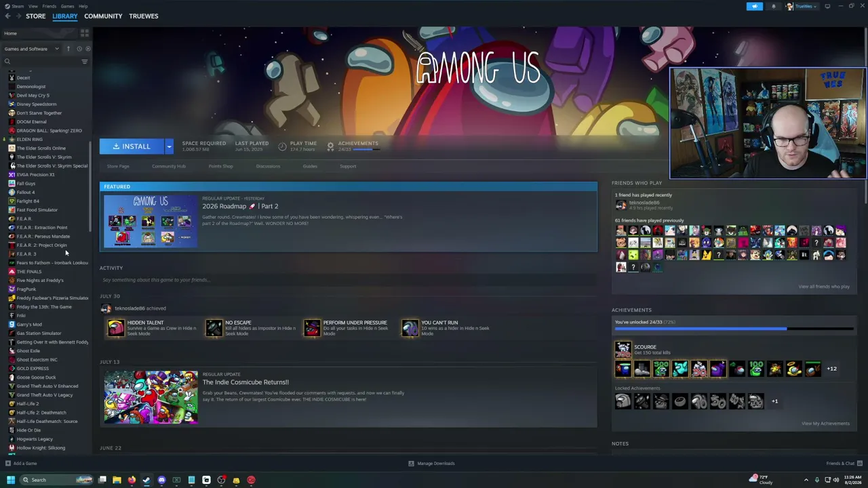The width and height of the screenshot is (868, 488).
Task: Open the 2026 Roadmap Part 2 thumbnail
Action: [x=151, y=222]
